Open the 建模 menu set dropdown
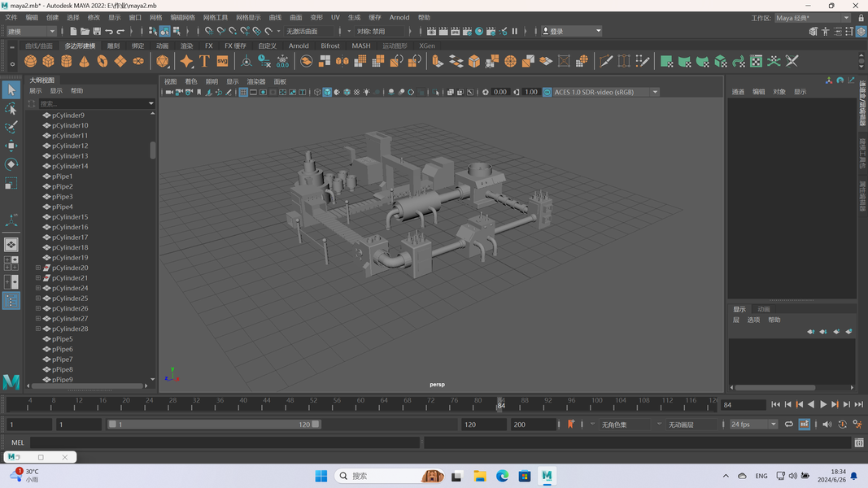This screenshot has height=488, width=868. click(31, 32)
